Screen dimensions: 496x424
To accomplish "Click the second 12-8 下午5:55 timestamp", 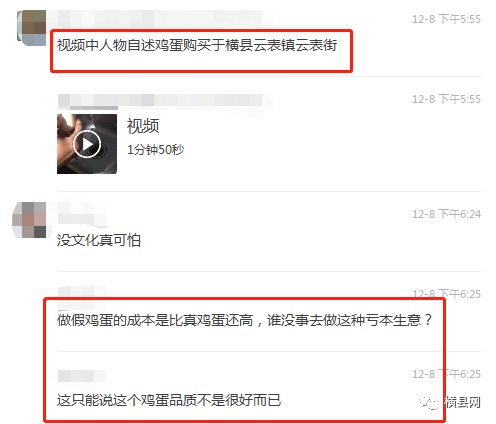I will click(446, 99).
